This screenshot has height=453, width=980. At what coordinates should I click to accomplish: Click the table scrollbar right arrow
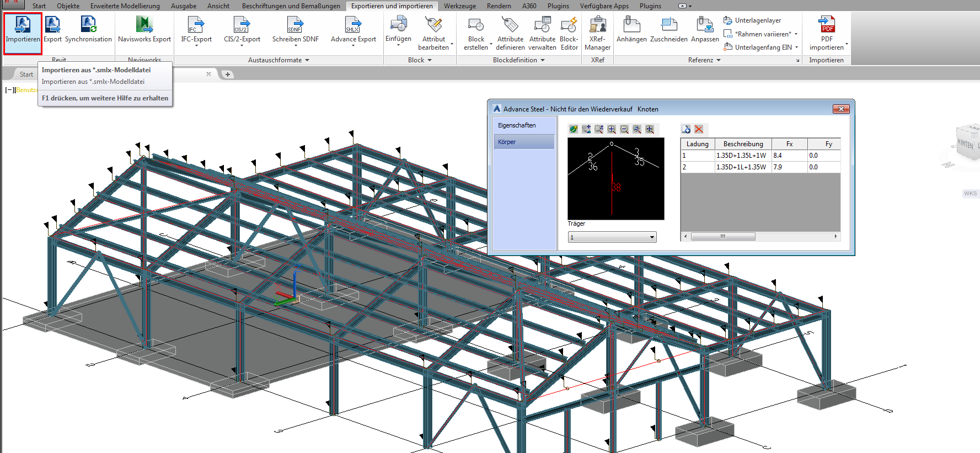[836, 236]
